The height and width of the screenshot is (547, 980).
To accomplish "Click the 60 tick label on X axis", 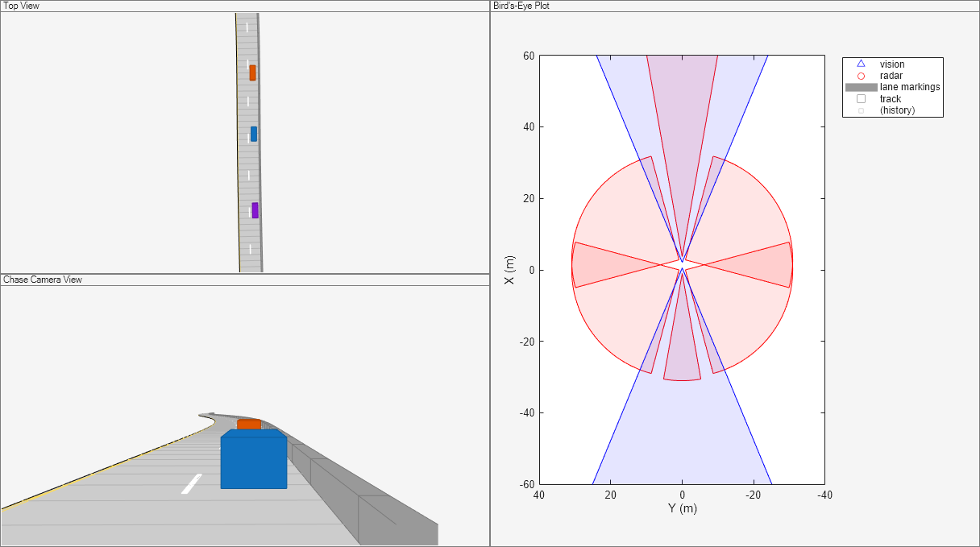I will 529,56.
